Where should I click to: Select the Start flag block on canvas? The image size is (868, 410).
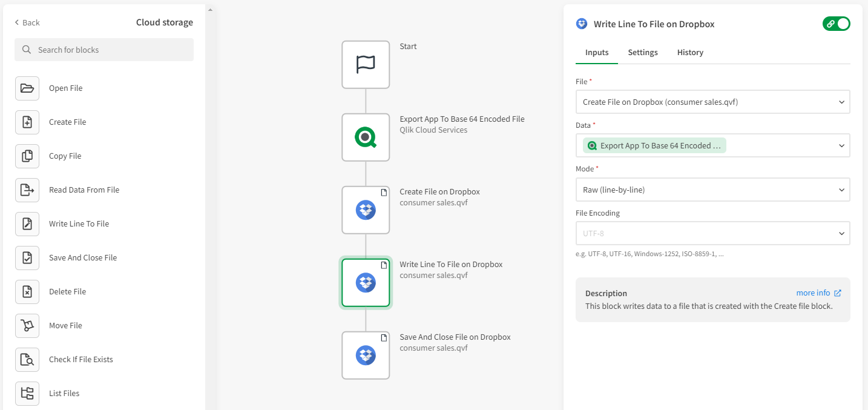pos(366,65)
